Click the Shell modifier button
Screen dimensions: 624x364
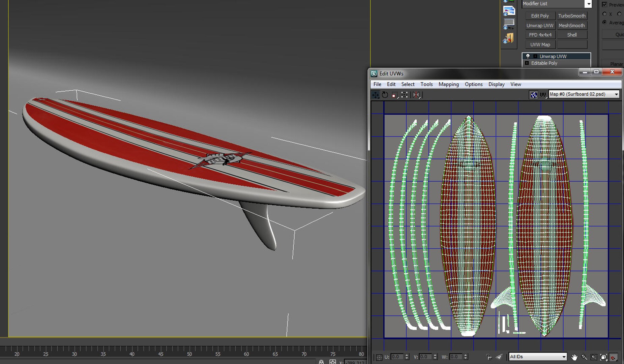(x=572, y=35)
